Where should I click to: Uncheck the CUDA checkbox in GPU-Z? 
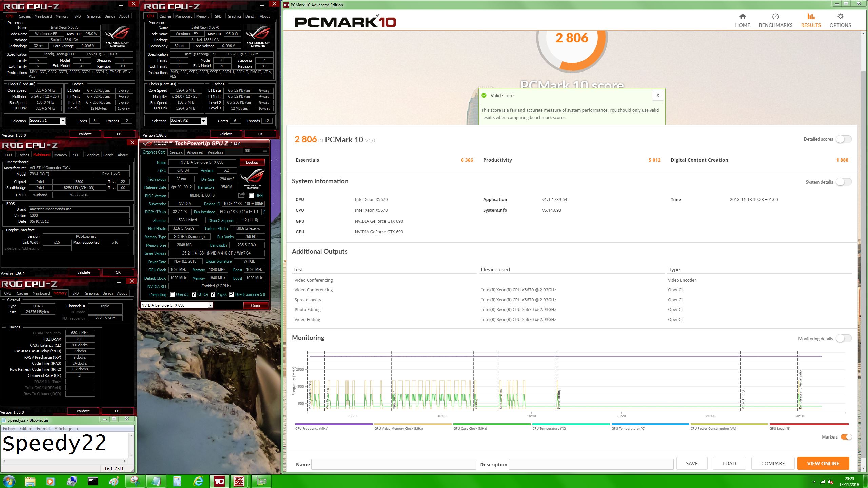click(194, 294)
